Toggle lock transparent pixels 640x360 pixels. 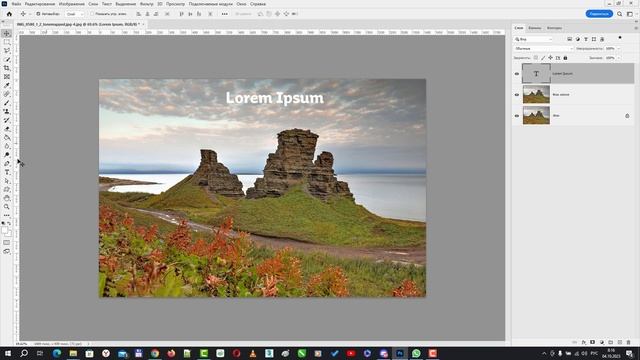536,58
